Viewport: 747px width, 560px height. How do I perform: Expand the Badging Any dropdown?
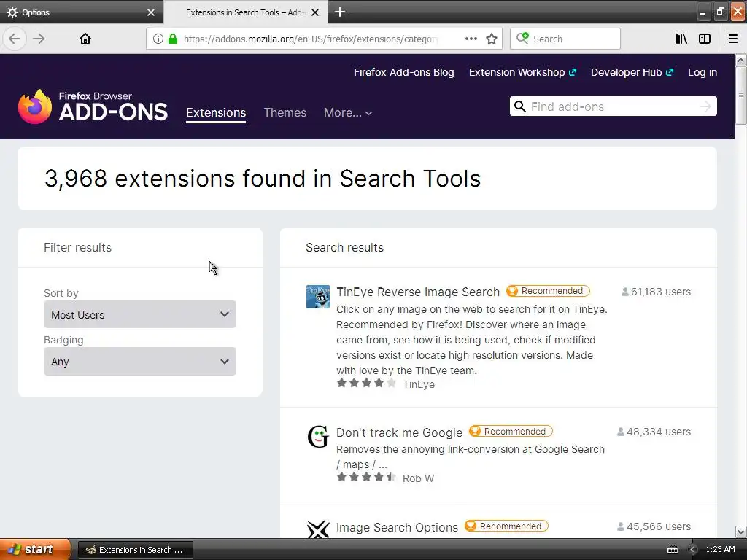click(139, 362)
